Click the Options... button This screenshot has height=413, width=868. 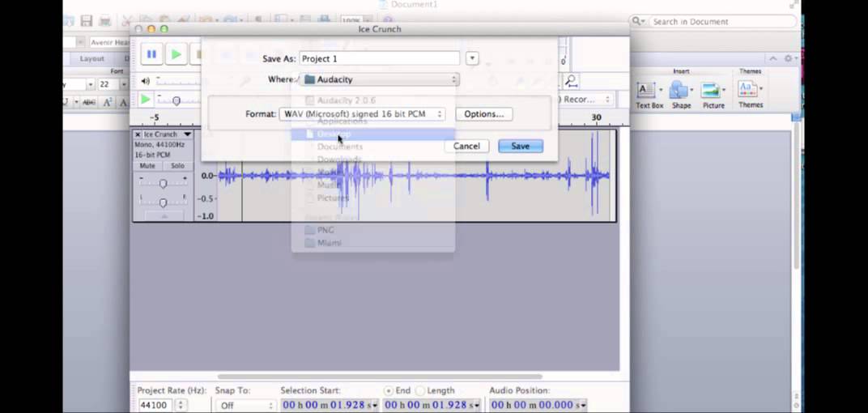pyautogui.click(x=484, y=114)
